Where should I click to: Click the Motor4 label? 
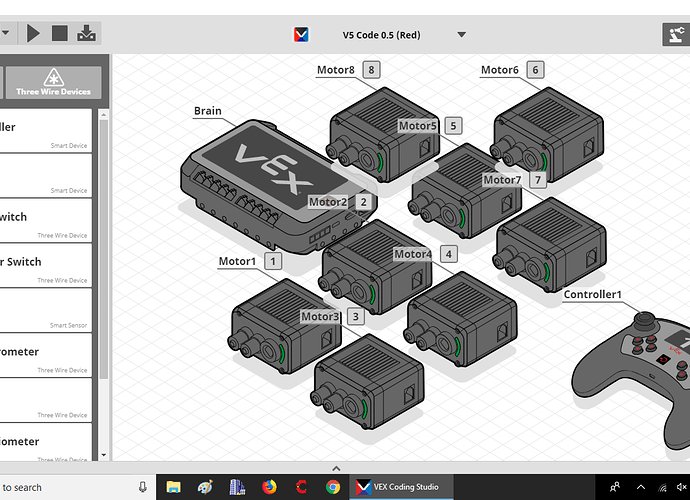(x=413, y=254)
